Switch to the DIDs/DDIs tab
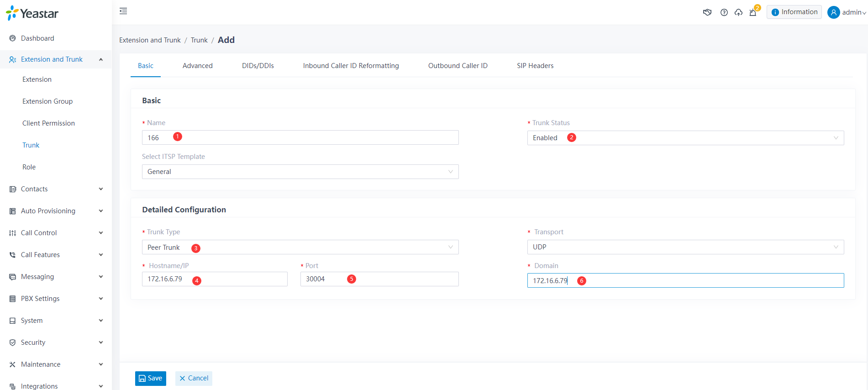 (x=258, y=66)
